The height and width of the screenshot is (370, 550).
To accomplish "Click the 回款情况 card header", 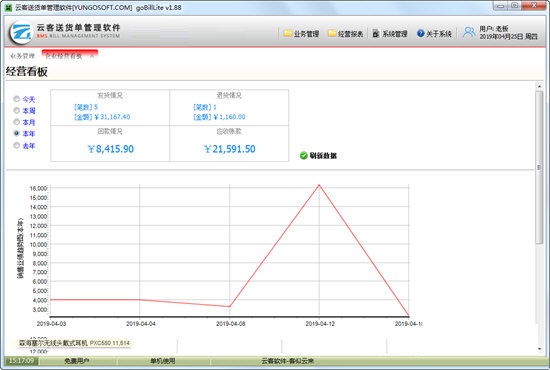I will (x=110, y=131).
